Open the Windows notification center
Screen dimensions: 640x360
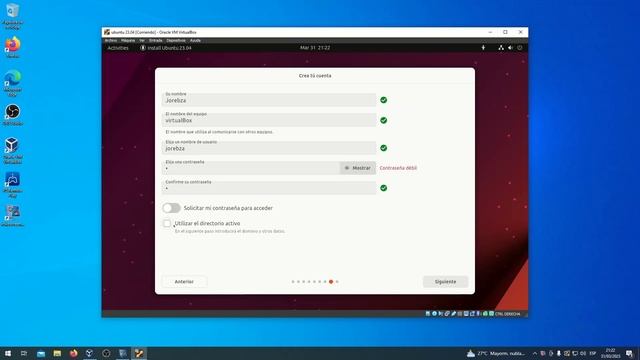(x=629, y=353)
